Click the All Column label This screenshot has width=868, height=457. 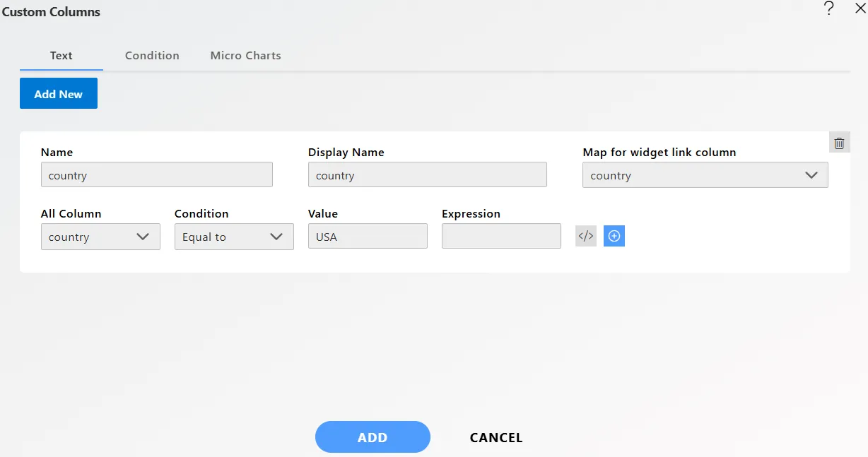click(71, 213)
